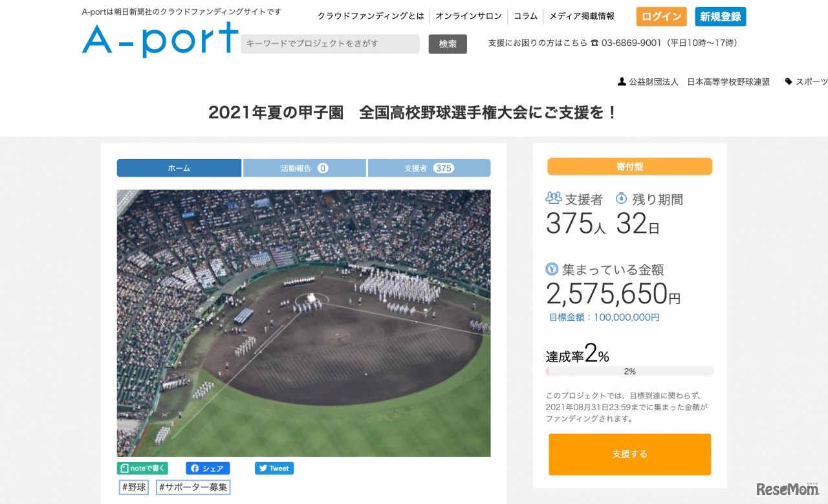Click the yen coin icon beside 集まっている金額
The width and height of the screenshot is (828, 504).
click(552, 269)
